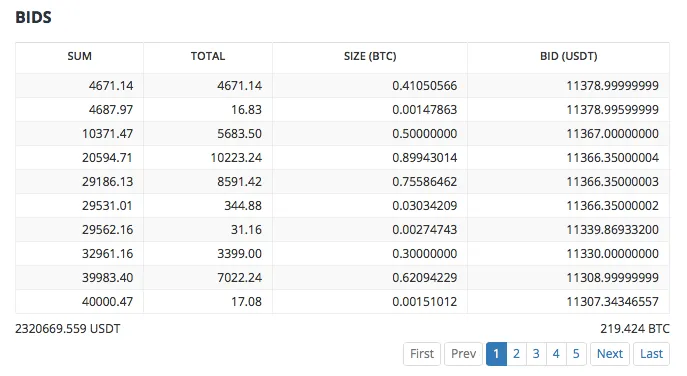Click size value 0.00274743
The height and width of the screenshot is (376, 687).
point(425,230)
